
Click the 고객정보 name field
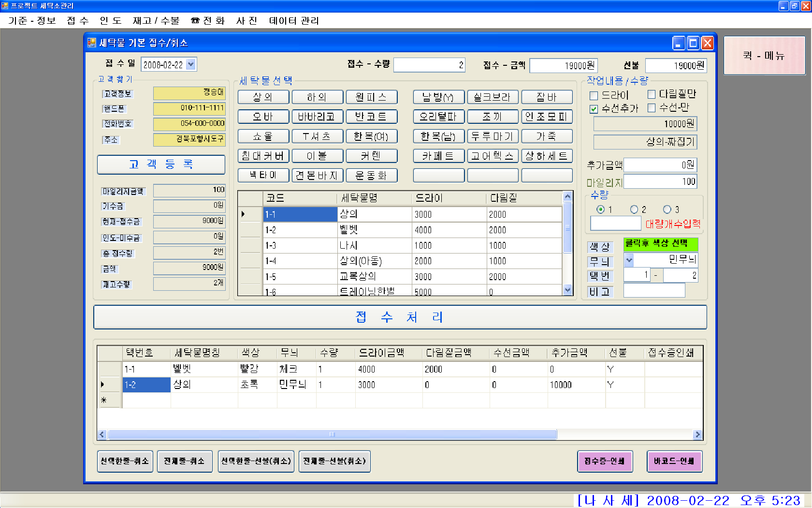189,93
